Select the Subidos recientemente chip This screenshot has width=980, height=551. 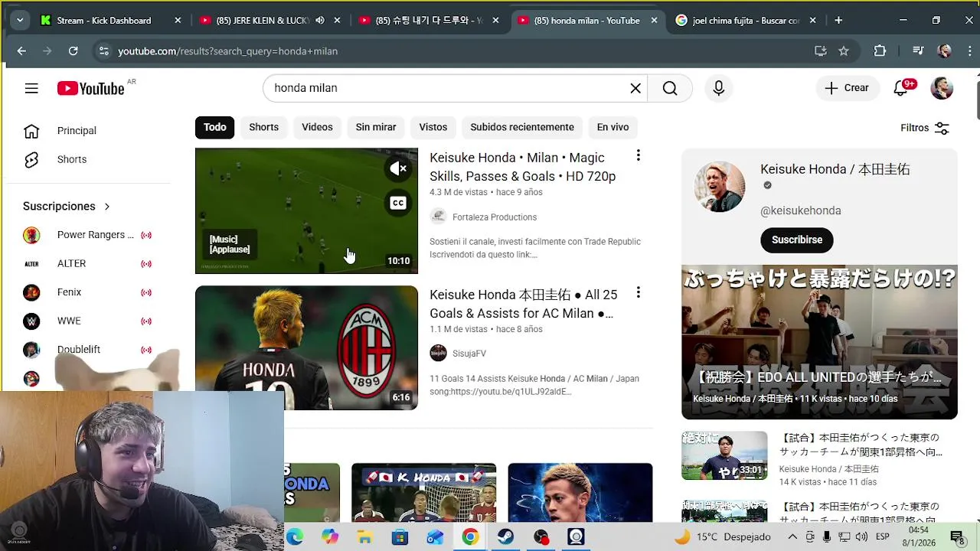click(x=522, y=127)
